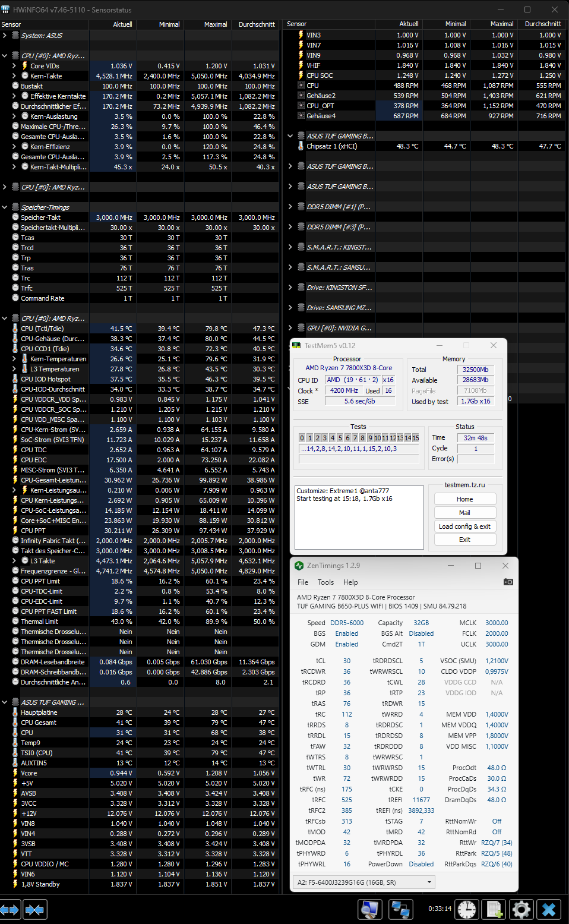This screenshot has width=569, height=924.
Task: Click the left Durchschnitt column header
Action: click(255, 24)
